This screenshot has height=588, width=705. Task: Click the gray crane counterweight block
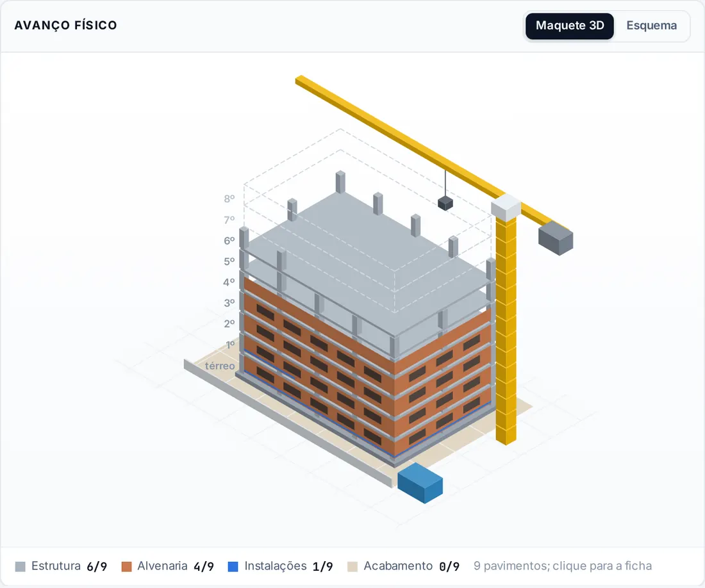point(556,239)
